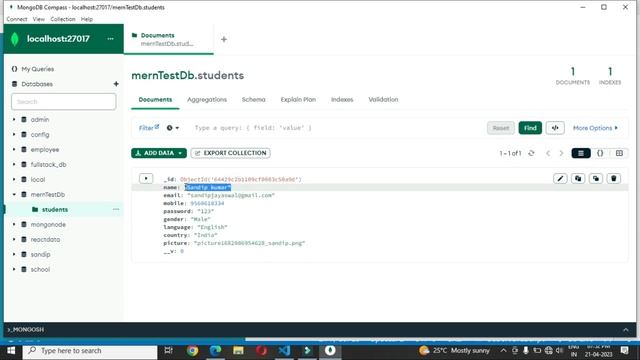The height and width of the screenshot is (360, 640).
Task: Click the Find button
Action: pyautogui.click(x=530, y=128)
